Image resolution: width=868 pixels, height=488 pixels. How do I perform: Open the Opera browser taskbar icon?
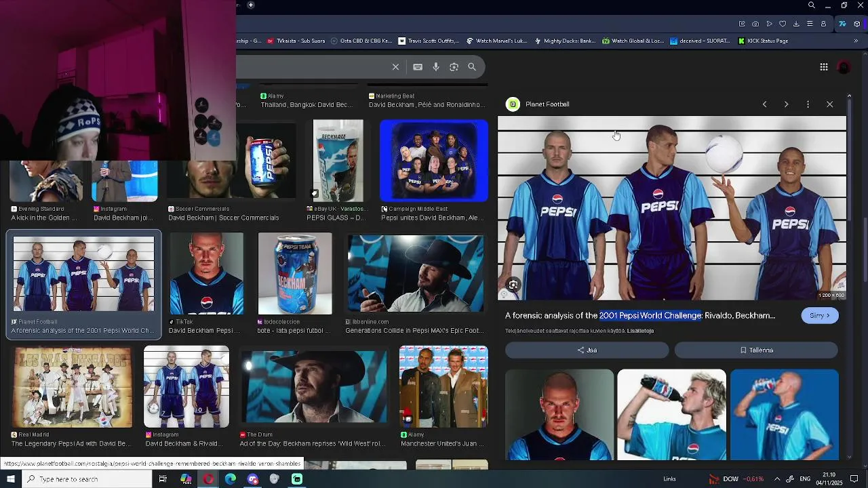pyautogui.click(x=208, y=479)
